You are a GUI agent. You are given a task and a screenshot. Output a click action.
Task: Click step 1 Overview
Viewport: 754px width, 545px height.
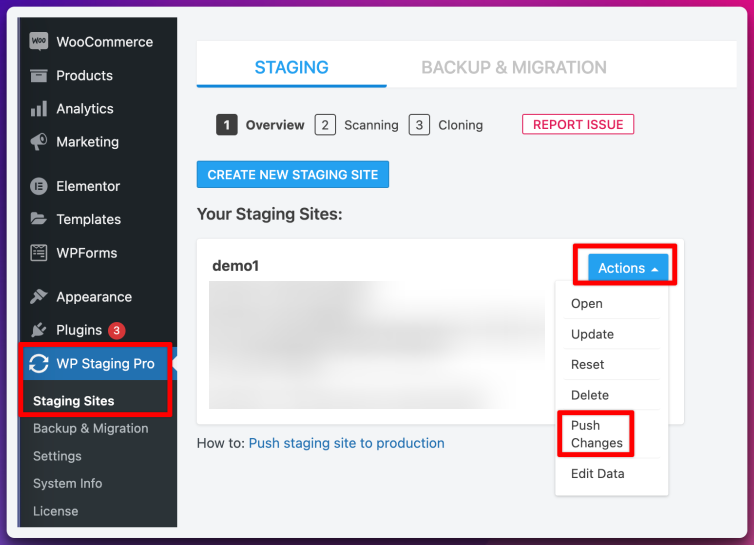[x=260, y=125]
